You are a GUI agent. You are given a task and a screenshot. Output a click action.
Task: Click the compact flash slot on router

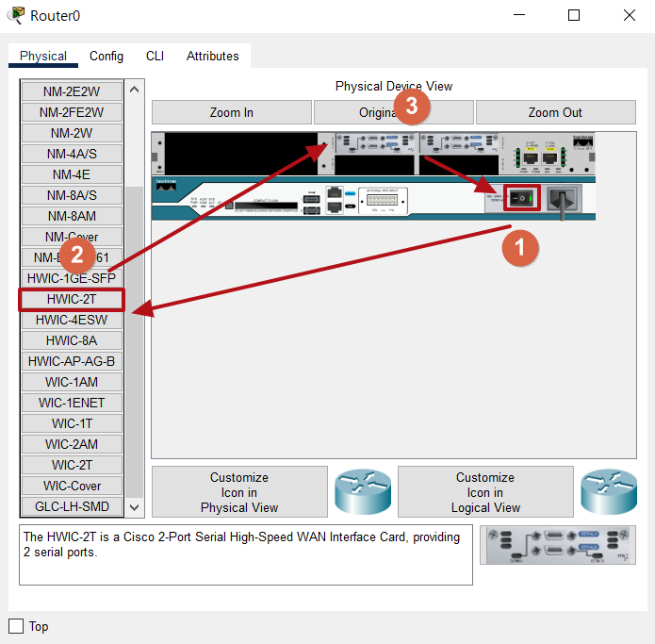coord(266,206)
